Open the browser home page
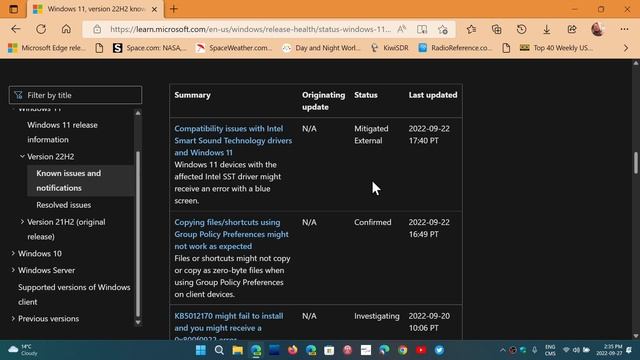Viewport: 640px width, 360px height. [66, 29]
